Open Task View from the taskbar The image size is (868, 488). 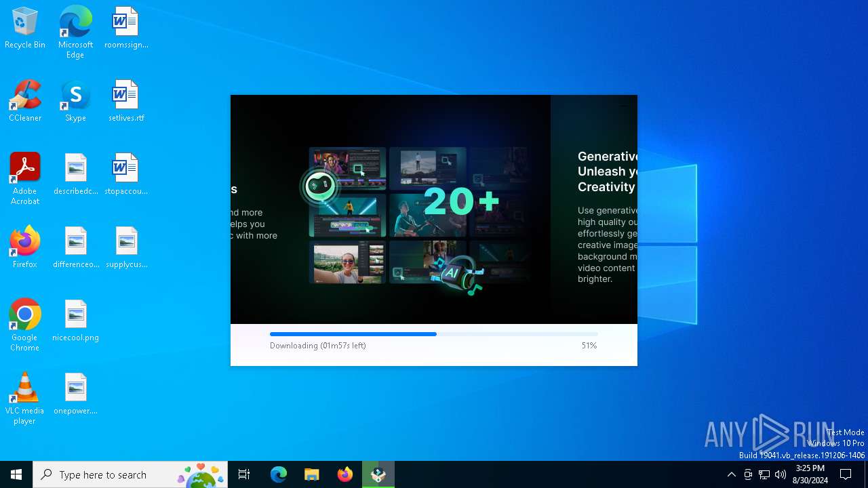(244, 474)
